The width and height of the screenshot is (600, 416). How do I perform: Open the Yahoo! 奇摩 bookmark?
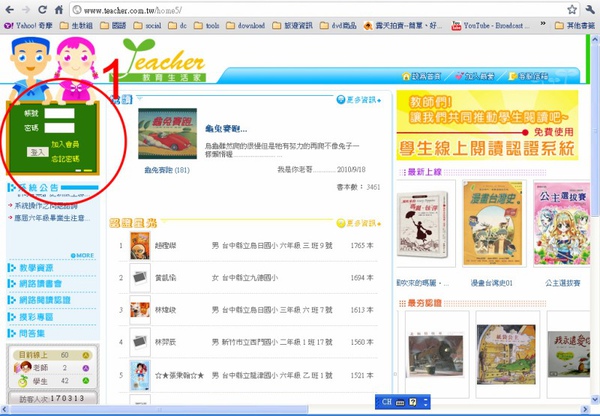[x=28, y=26]
